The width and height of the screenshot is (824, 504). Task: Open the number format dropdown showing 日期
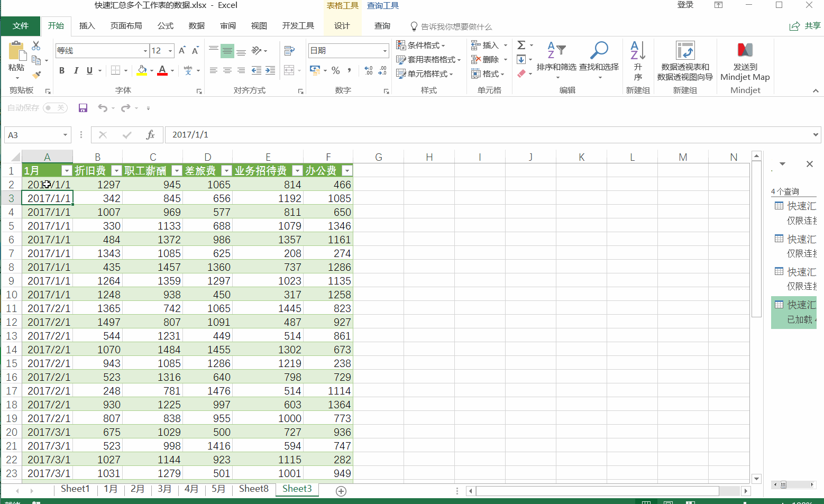[x=384, y=51]
